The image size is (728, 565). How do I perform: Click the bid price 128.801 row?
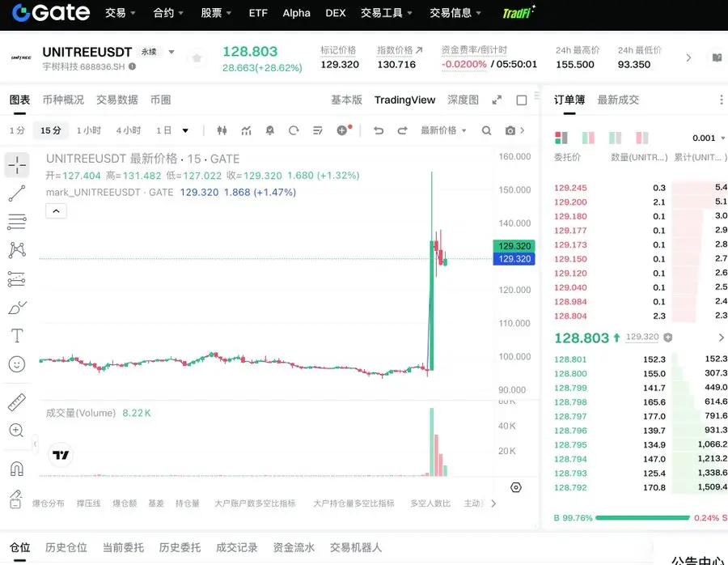(641, 359)
